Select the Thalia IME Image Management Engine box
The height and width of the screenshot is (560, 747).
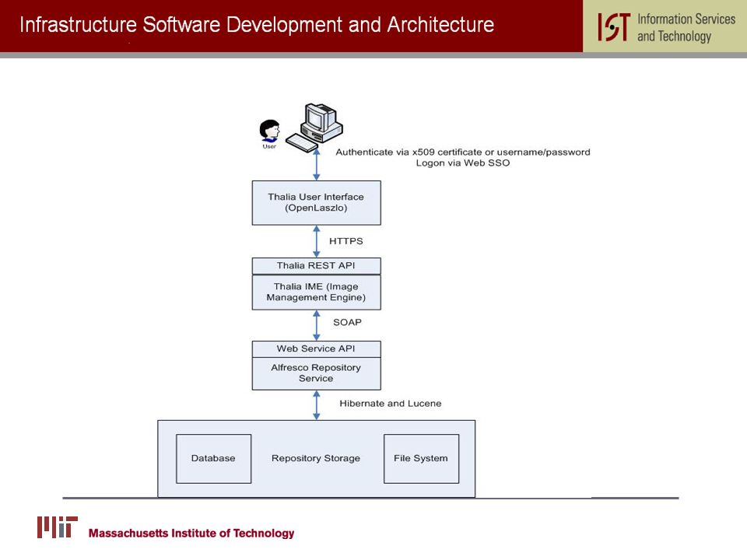click(x=317, y=292)
